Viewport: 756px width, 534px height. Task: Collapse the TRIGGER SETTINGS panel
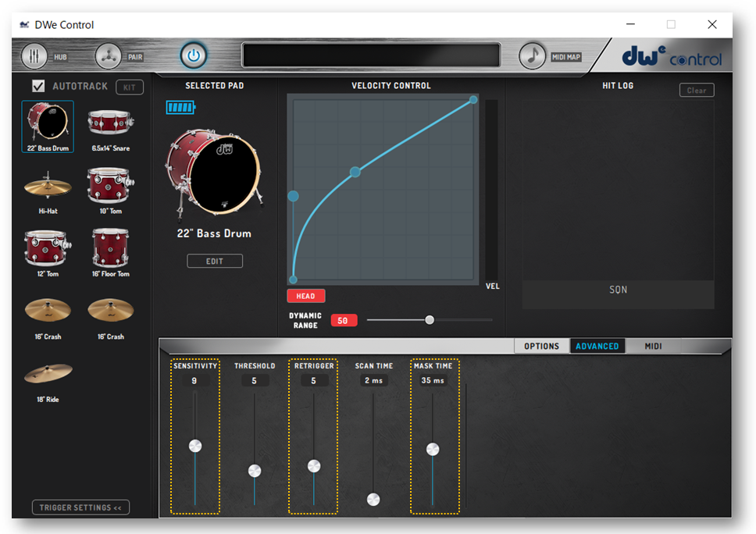click(80, 507)
